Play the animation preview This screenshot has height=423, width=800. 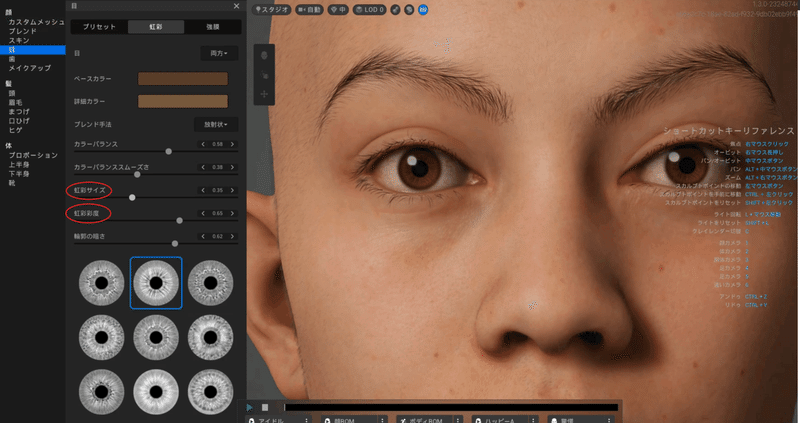click(249, 407)
